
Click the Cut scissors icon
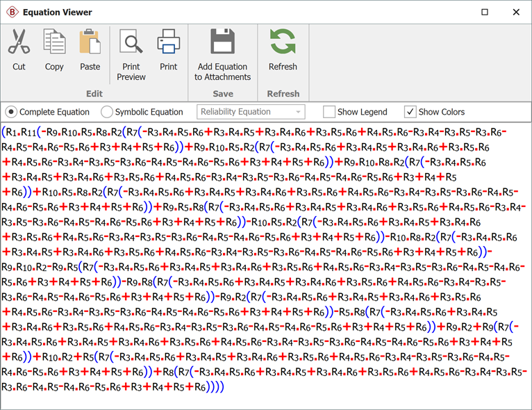tap(19, 42)
